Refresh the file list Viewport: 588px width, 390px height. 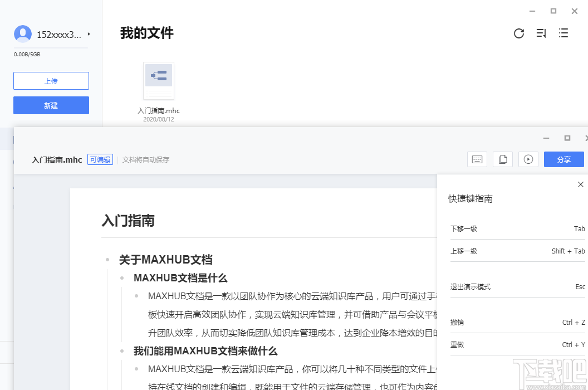pos(519,33)
